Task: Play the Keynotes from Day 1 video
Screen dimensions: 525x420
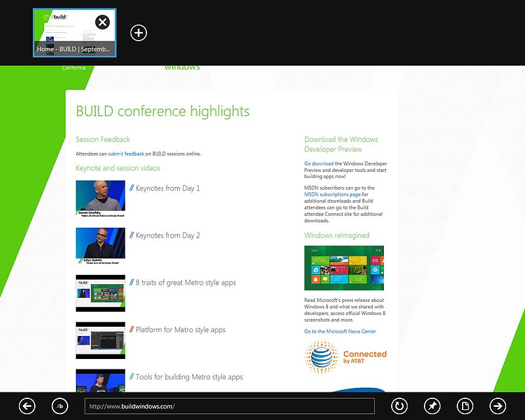Action: [100, 198]
